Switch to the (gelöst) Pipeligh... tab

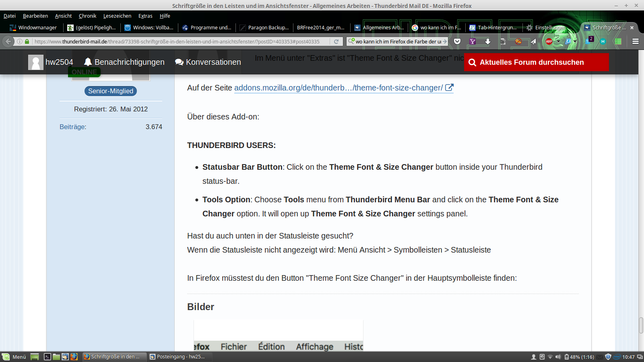[x=92, y=28]
